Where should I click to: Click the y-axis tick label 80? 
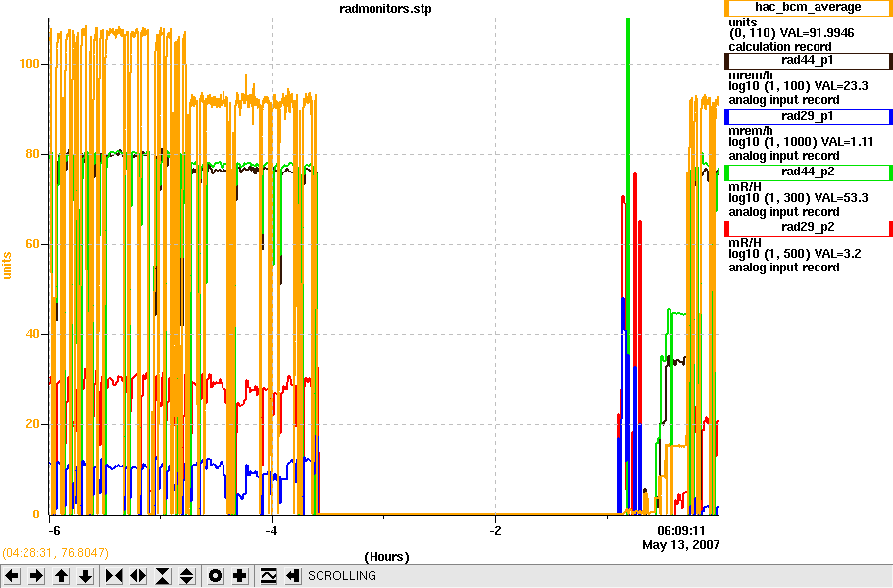coord(32,154)
